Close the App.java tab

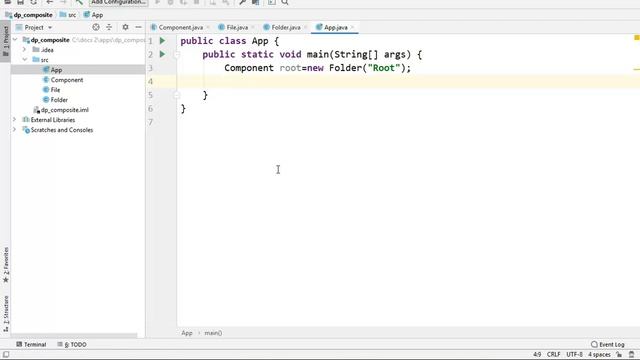point(353,27)
